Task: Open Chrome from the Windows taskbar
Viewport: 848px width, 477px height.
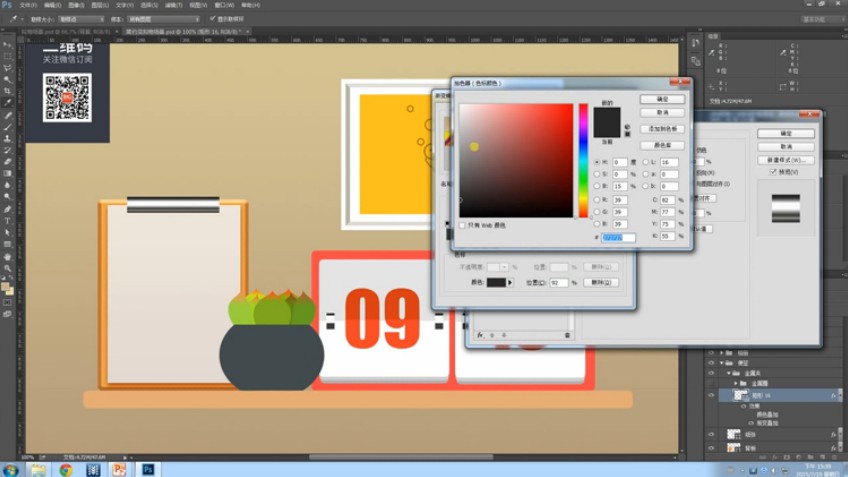Action: [65, 469]
